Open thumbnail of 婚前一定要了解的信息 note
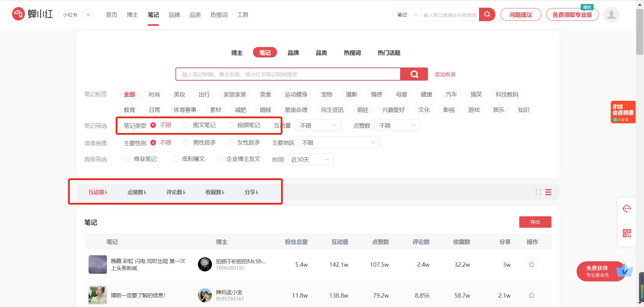The width and height of the screenshot is (644, 307). click(x=98, y=295)
